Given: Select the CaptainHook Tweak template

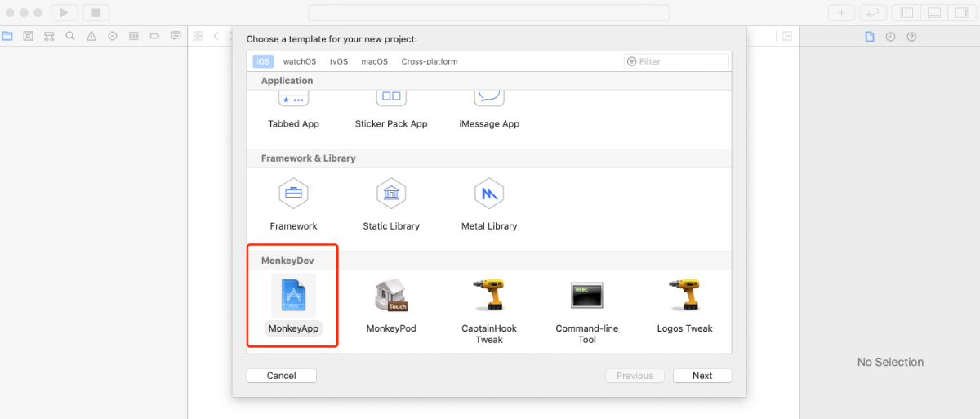Looking at the screenshot, I should (x=489, y=296).
